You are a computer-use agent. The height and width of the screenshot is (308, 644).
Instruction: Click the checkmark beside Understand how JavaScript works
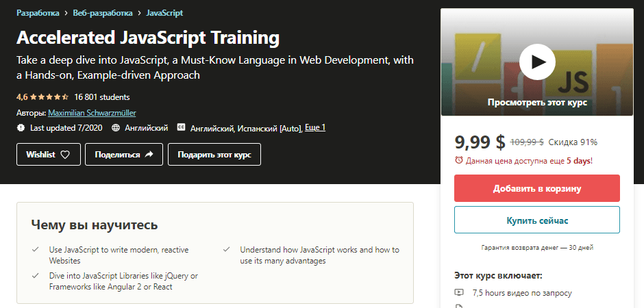pyautogui.click(x=226, y=249)
